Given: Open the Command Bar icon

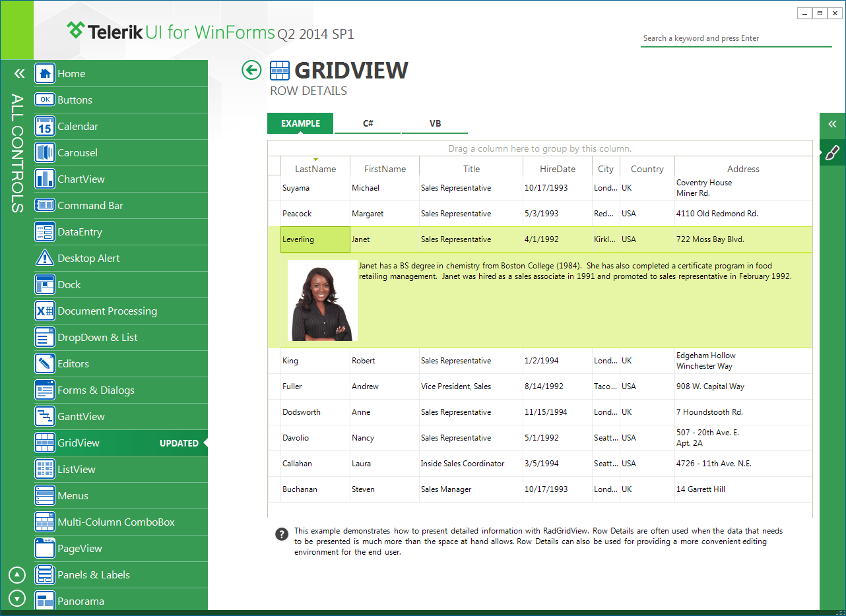Looking at the screenshot, I should tap(45, 206).
